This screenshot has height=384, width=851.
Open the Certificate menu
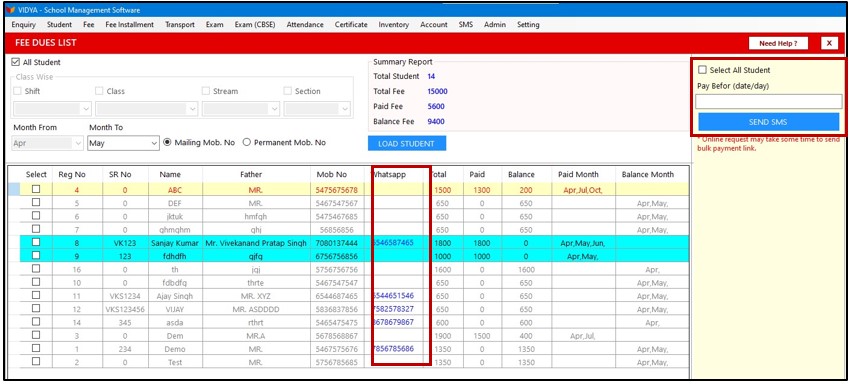click(x=351, y=25)
